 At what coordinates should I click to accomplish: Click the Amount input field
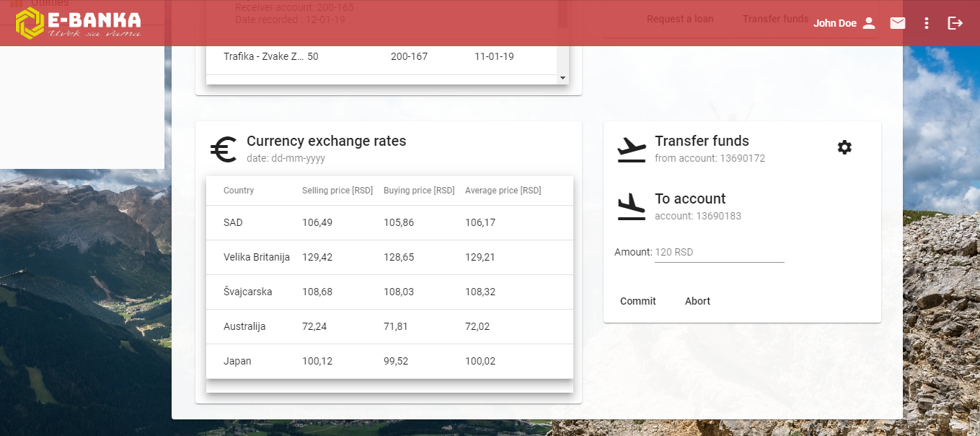(x=719, y=252)
